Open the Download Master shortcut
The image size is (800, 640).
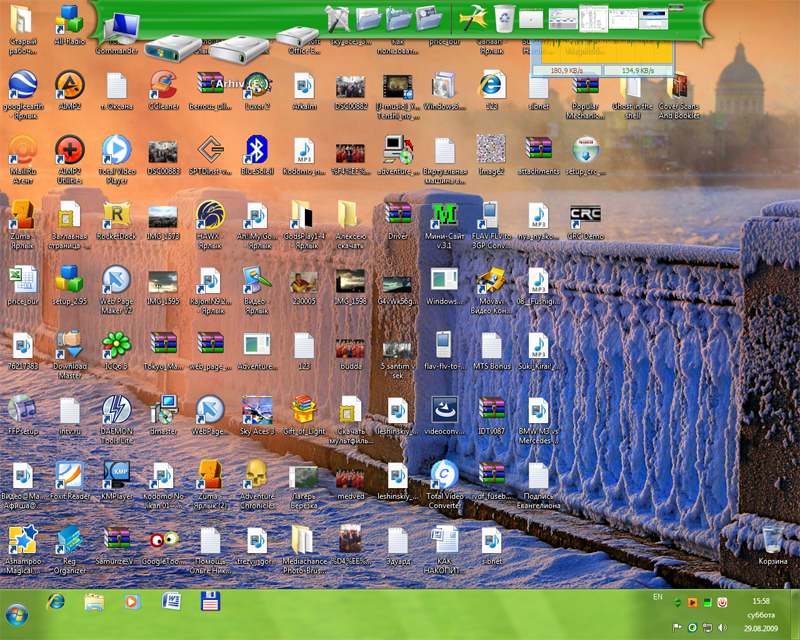[68, 345]
